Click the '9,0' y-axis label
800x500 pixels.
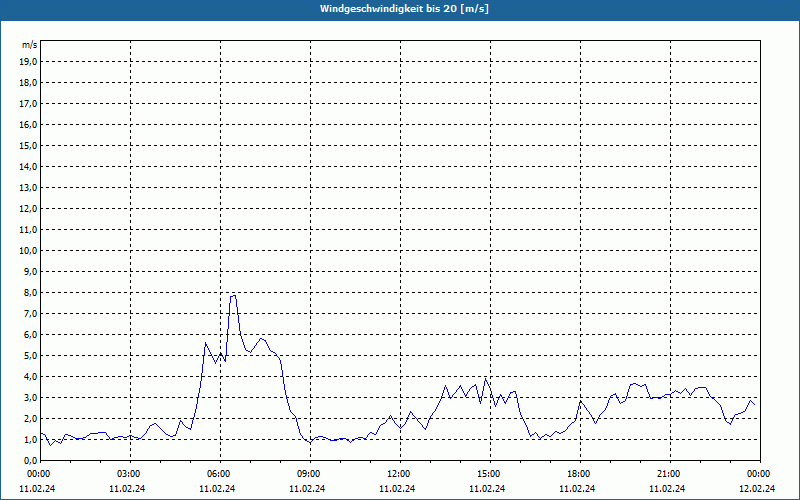coord(30,271)
